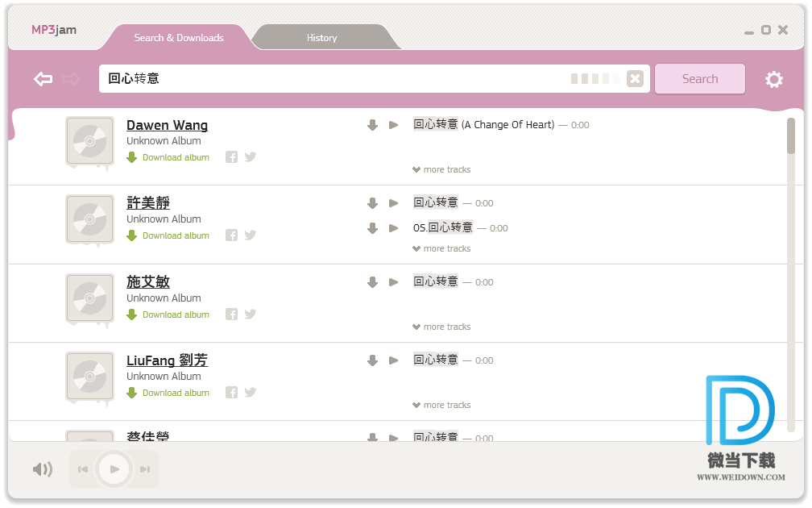Click the 施艾敏 album cover thumbnail

[x=89, y=298]
